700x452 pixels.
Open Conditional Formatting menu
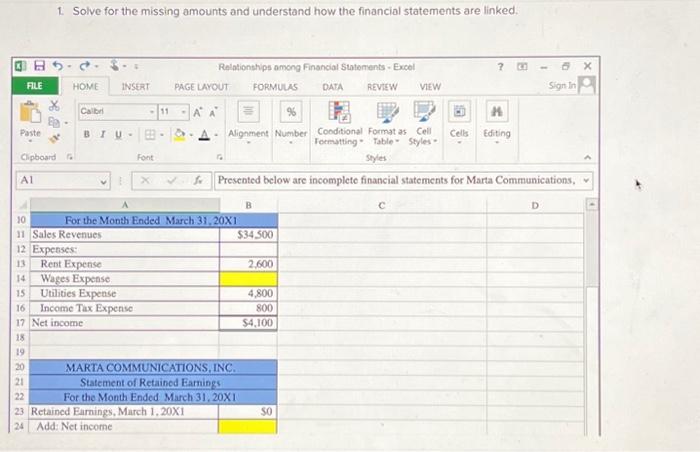click(339, 123)
